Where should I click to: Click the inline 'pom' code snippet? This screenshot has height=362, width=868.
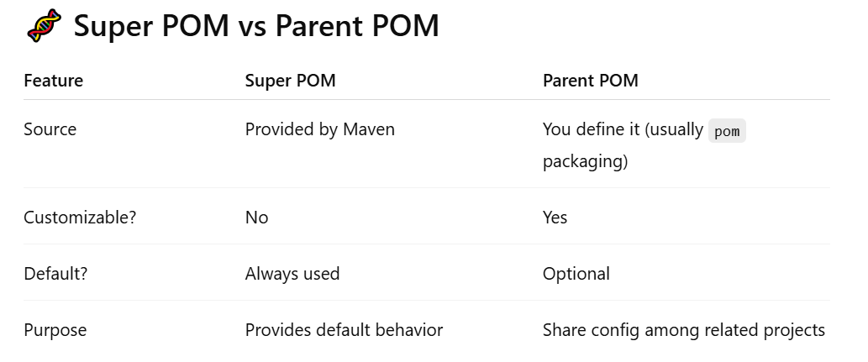727,131
